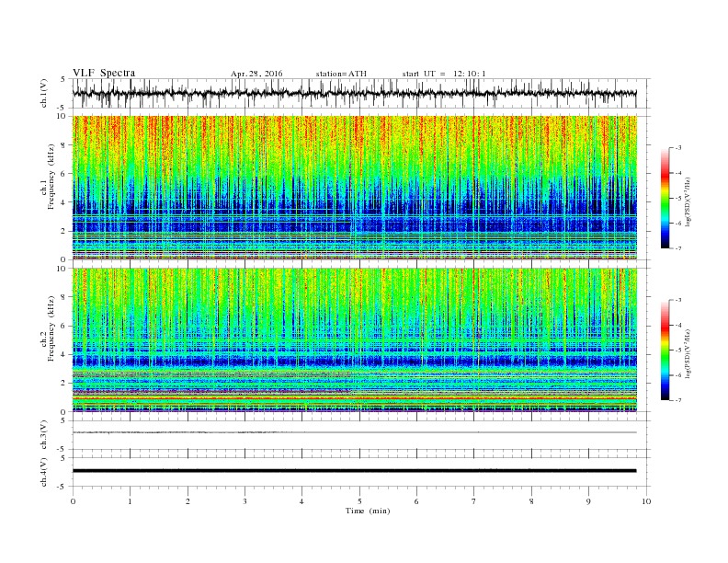728x563 pixels.
Task: Click the "-5" tick on ch.1 colorbar
Action: 677,199
